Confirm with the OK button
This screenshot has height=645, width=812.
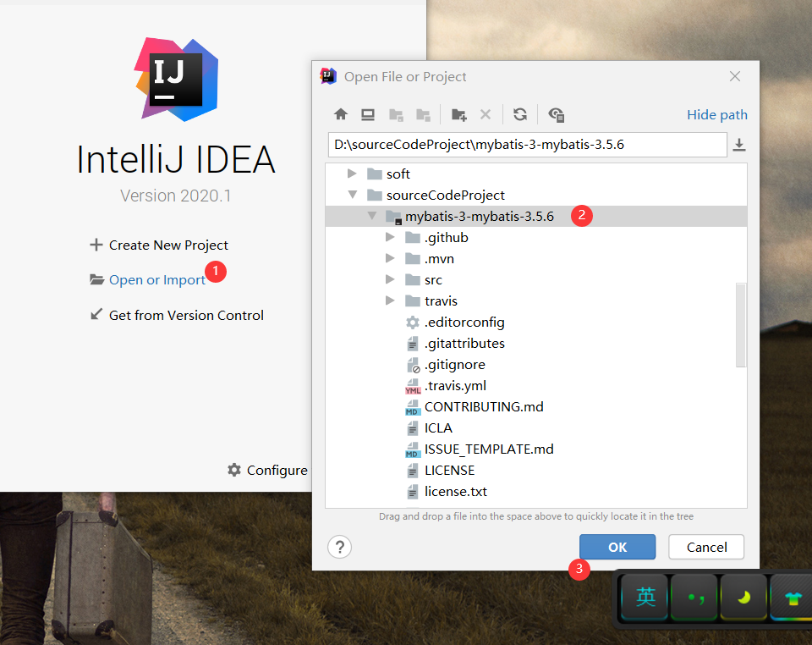click(617, 547)
